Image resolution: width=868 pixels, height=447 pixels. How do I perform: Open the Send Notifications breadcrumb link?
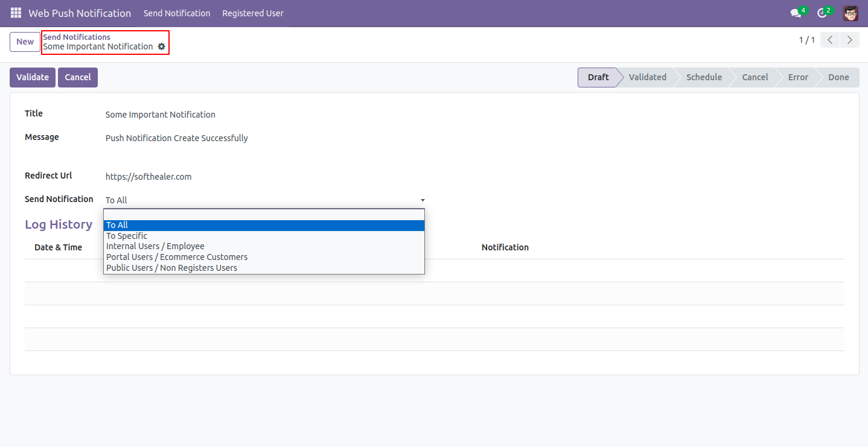[x=77, y=37]
